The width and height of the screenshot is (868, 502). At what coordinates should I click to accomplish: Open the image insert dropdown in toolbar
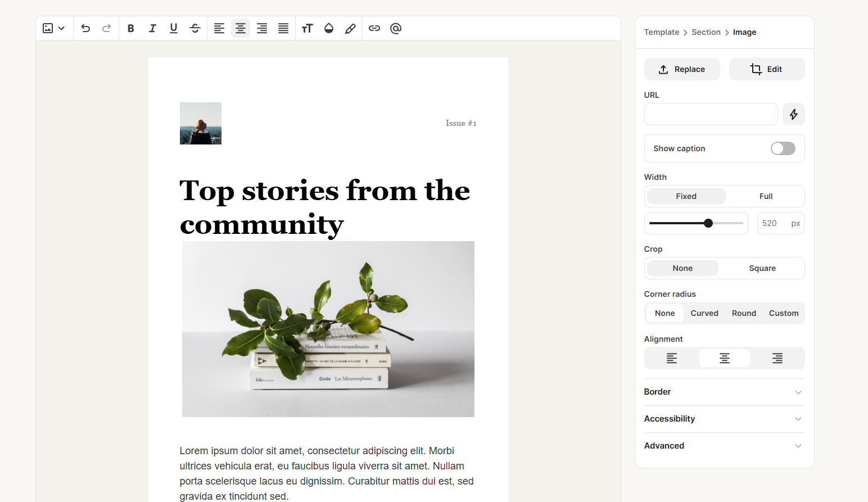coord(62,28)
